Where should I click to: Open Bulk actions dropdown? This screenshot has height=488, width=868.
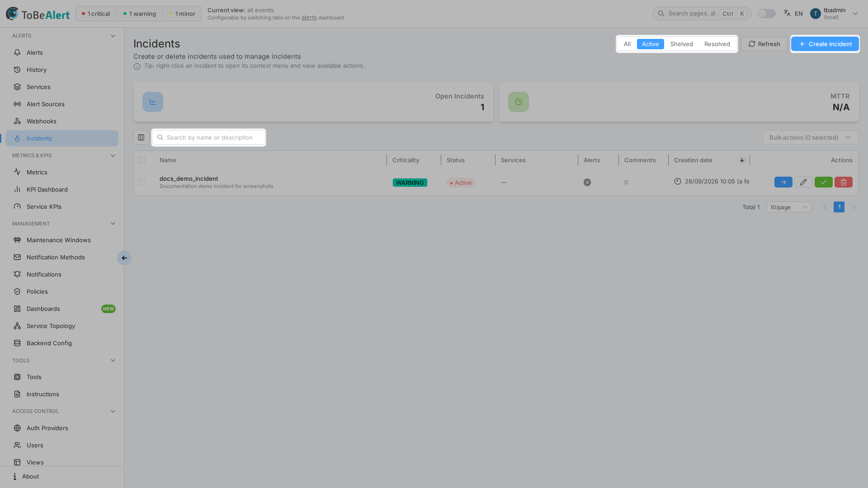click(810, 137)
